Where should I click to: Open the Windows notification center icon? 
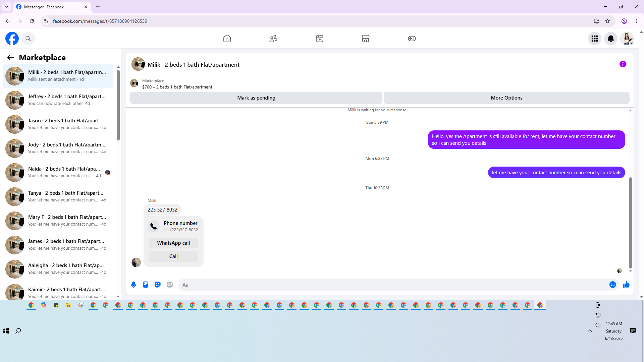(x=633, y=331)
